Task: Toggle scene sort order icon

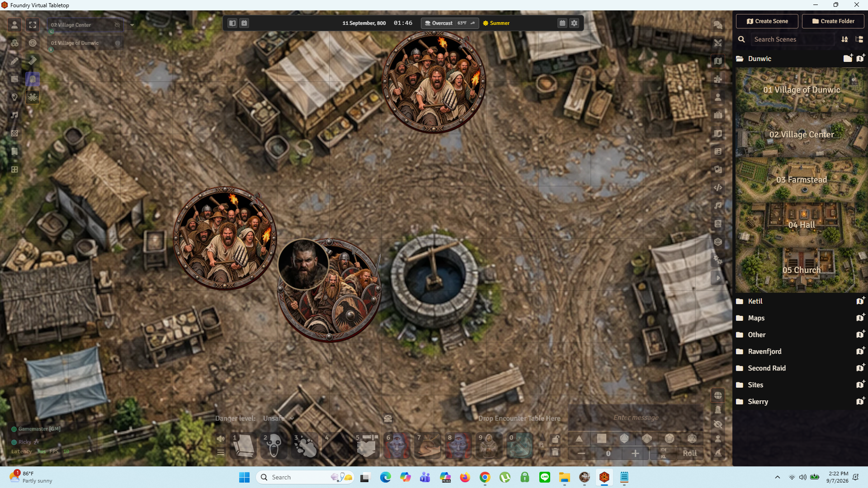Action: (844, 39)
